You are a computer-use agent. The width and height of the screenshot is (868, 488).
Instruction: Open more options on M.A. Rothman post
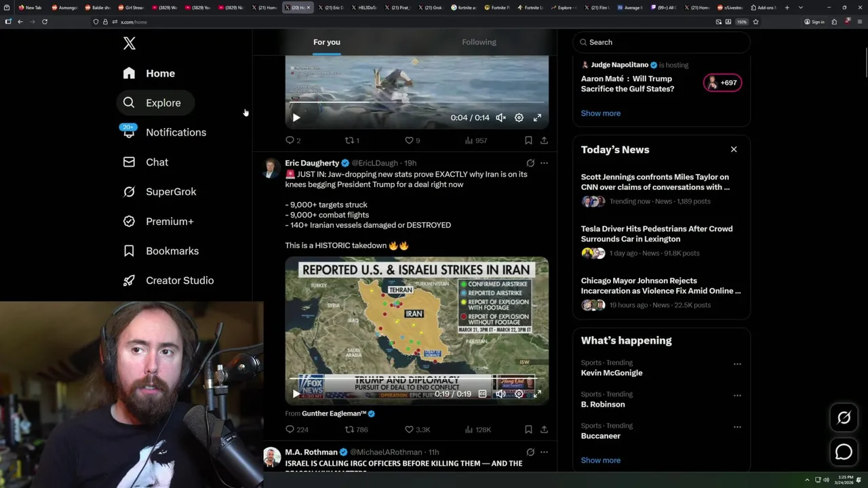click(544, 452)
